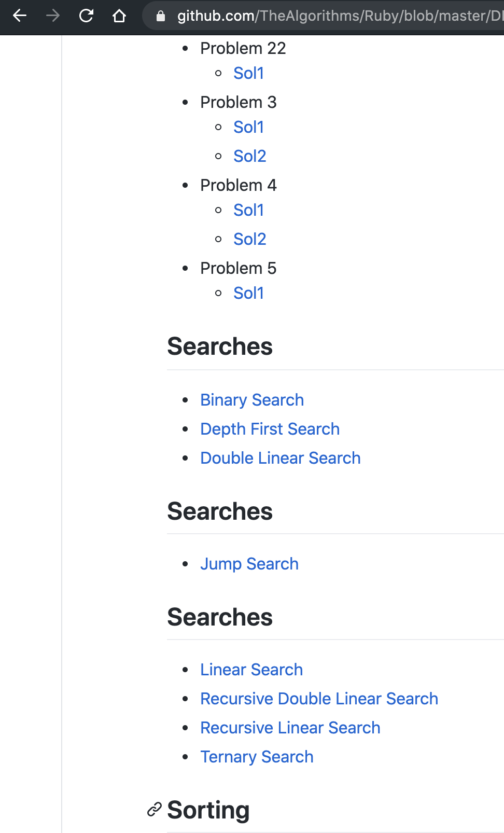Click the first Searches section heading
The height and width of the screenshot is (833, 504).
click(219, 346)
